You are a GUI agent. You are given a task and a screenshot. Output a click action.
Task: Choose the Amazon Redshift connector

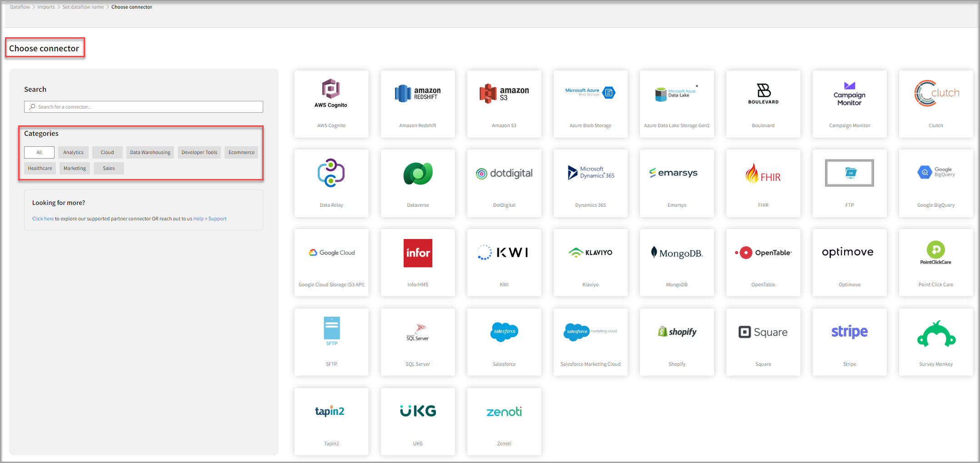pos(418,104)
